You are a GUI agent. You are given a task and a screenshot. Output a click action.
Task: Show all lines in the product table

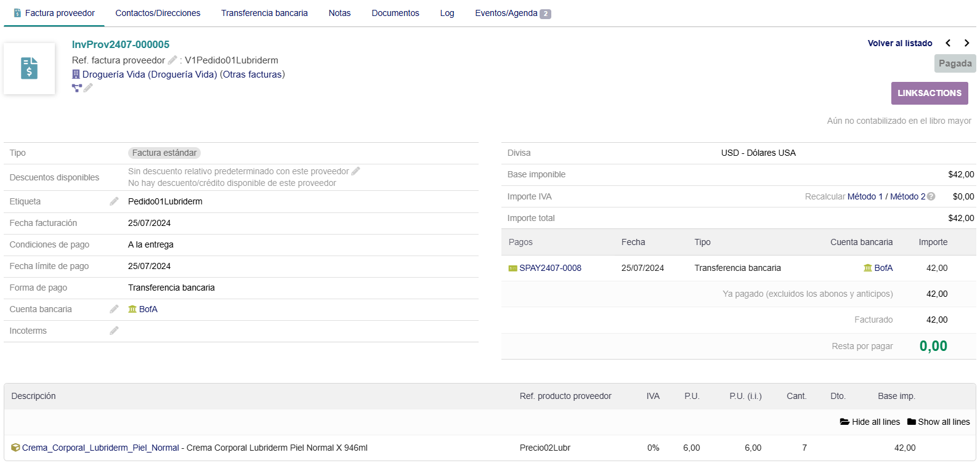tap(938, 422)
